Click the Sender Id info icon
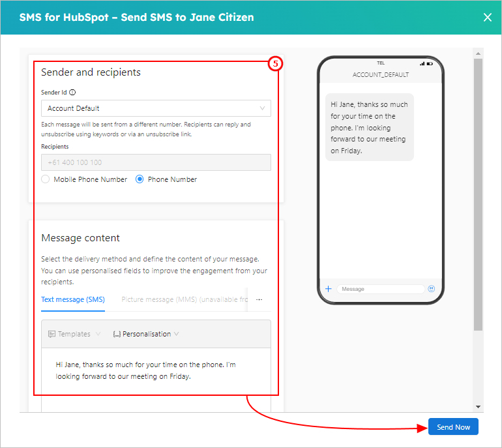Screen dimensions: 502x448 click(x=72, y=92)
